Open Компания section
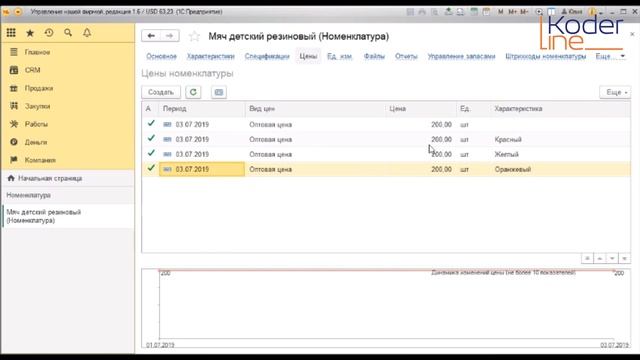The height and width of the screenshot is (360, 640). [x=40, y=160]
